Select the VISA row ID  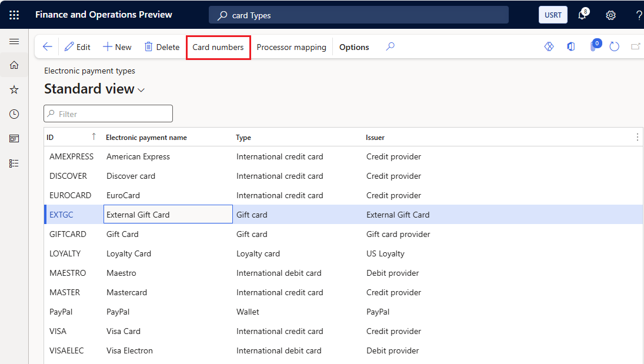[x=58, y=331]
